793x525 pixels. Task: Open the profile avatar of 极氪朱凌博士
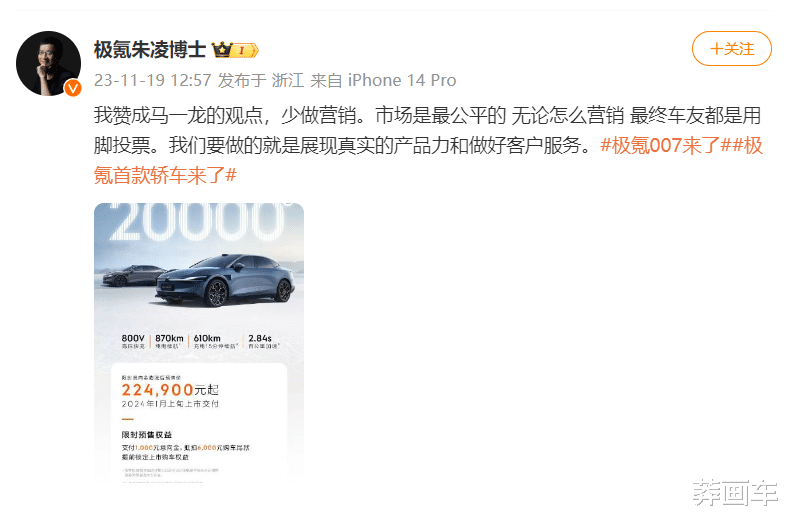(49, 63)
